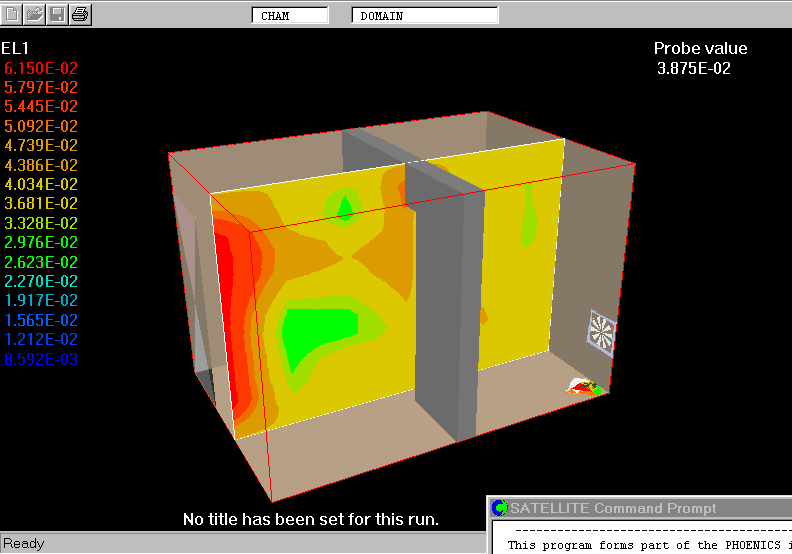
Task: Click the 4.034E-02 yellow legend entry
Action: tap(41, 184)
